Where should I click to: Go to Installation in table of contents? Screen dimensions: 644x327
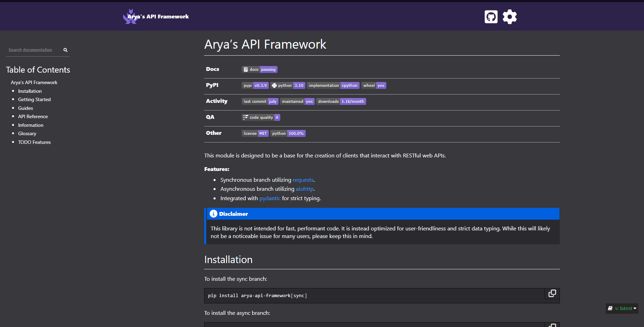point(30,91)
